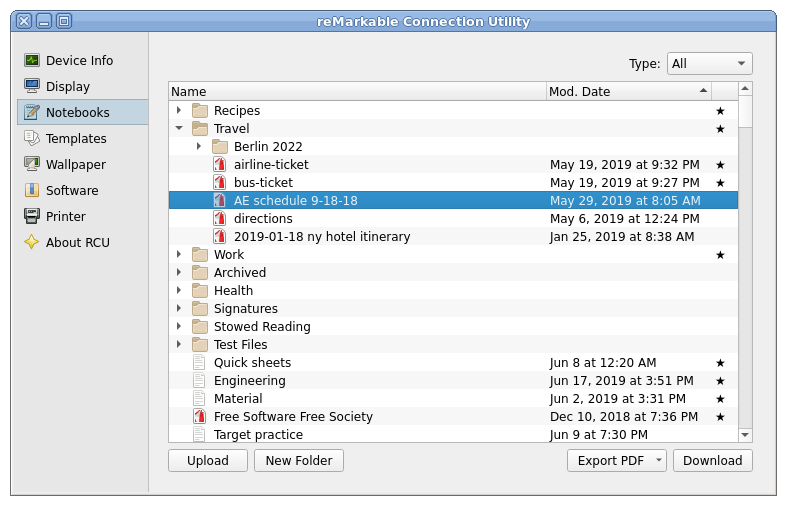Select the Display monitor icon in sidebar

(32, 86)
